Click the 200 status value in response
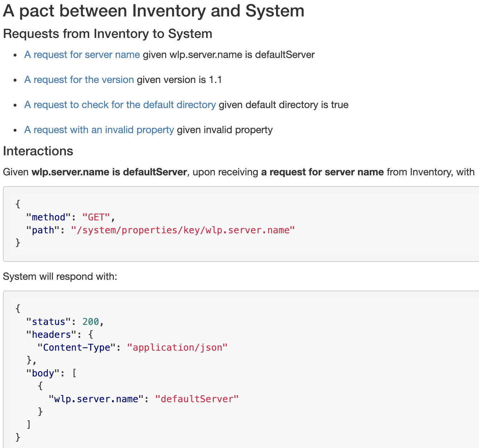Image resolution: width=479 pixels, height=448 pixels. [91, 322]
